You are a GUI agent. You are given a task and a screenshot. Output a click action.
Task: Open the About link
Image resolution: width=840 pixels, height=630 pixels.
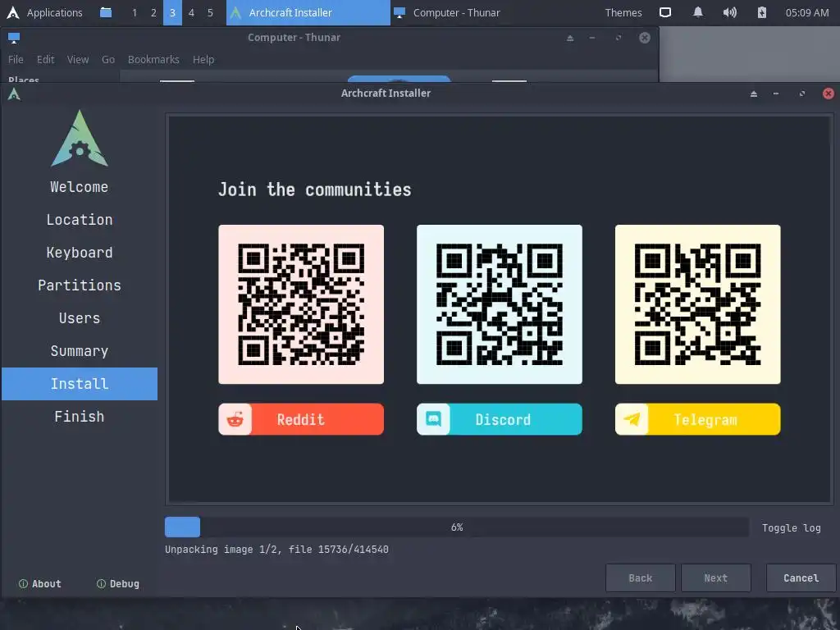[x=40, y=584]
